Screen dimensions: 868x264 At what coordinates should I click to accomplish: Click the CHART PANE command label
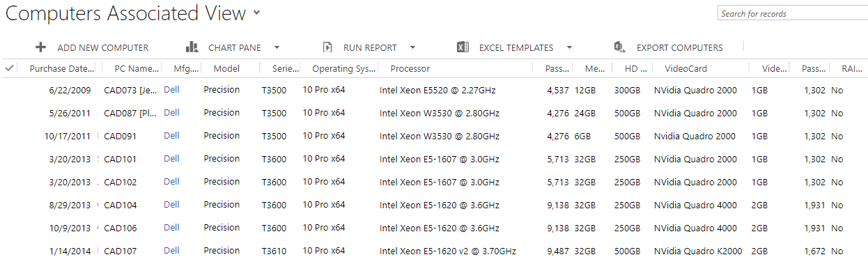235,48
